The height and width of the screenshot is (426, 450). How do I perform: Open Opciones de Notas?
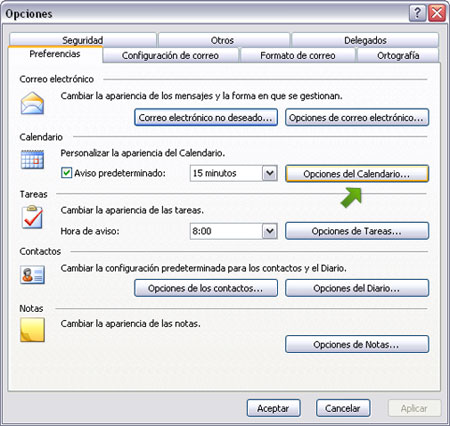coord(357,344)
